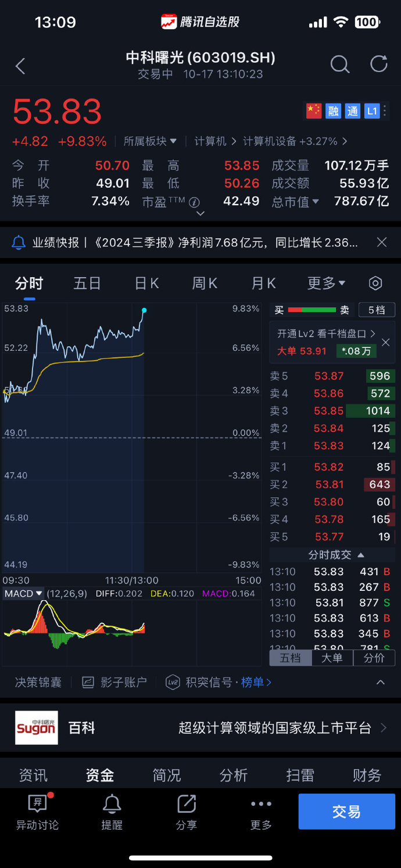
Task: Open 开通Lv2 看千档盘口 link
Action: click(x=325, y=333)
